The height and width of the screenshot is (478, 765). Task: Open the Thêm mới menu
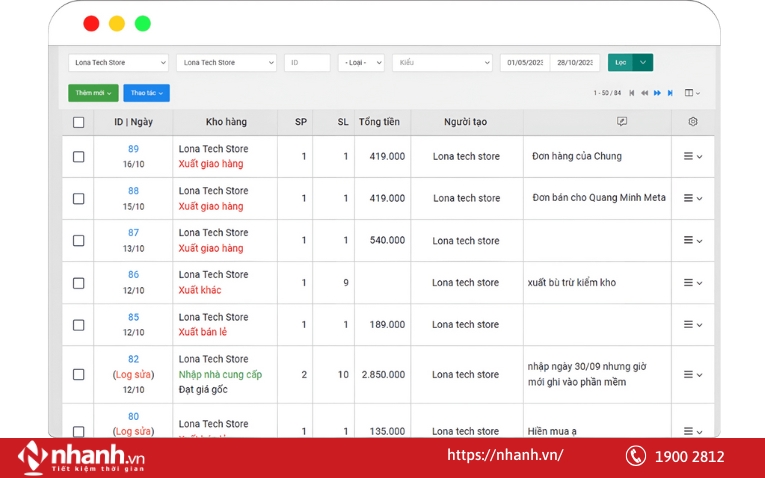coord(93,93)
